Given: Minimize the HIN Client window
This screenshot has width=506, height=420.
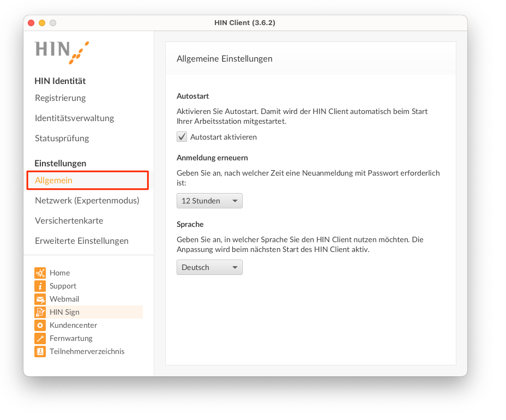Looking at the screenshot, I should point(42,23).
